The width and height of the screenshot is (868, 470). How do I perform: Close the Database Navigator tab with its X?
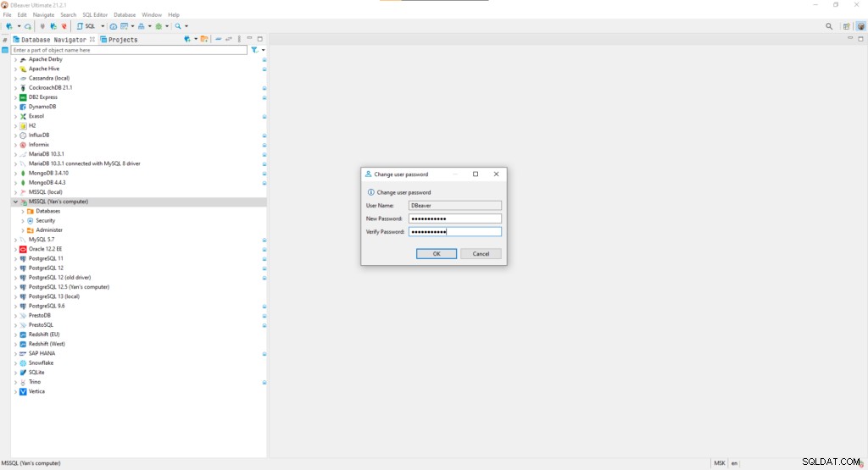(x=92, y=39)
